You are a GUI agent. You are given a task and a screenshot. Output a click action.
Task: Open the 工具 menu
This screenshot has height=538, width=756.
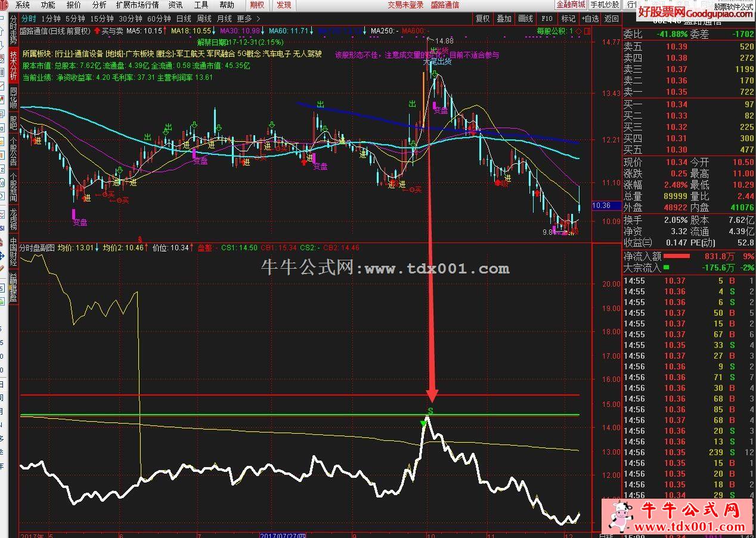click(x=201, y=5)
